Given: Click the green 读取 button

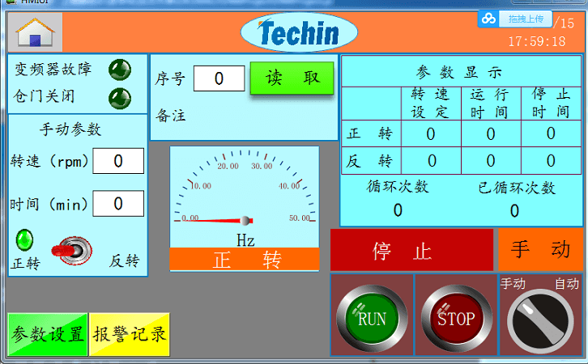Looking at the screenshot, I should pyautogui.click(x=292, y=78).
